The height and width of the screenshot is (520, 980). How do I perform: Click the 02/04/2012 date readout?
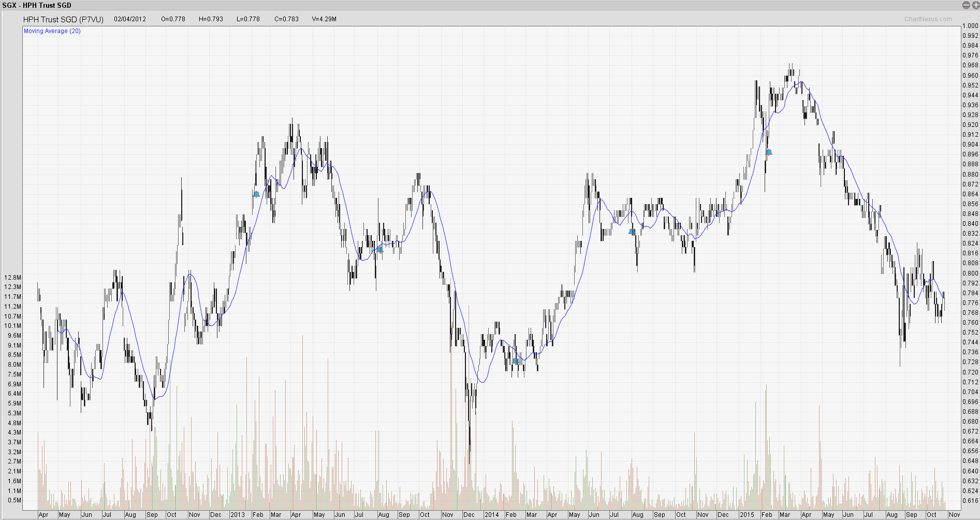click(x=130, y=19)
